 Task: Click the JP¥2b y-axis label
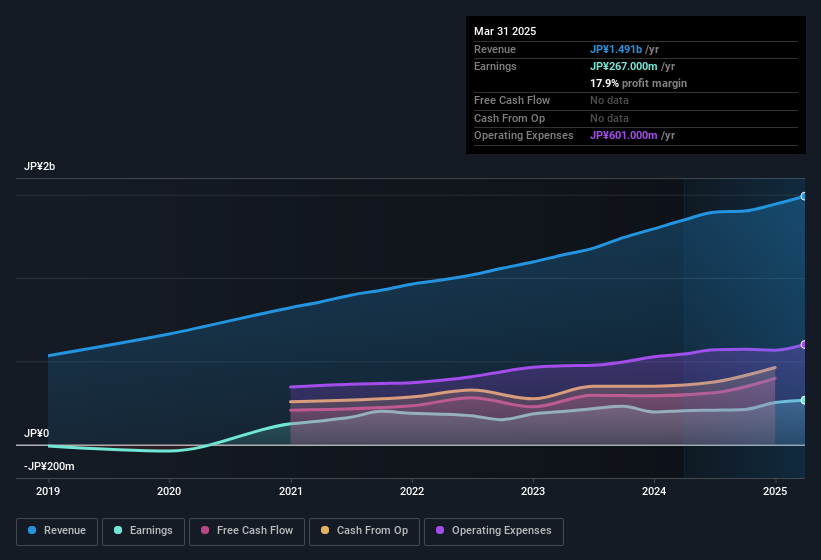tap(39, 166)
